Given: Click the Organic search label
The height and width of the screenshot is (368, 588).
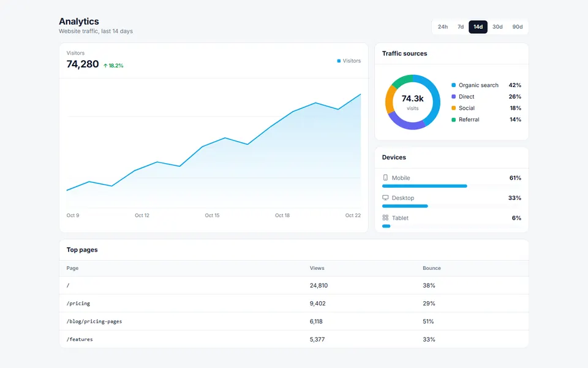Looking at the screenshot, I should pyautogui.click(x=478, y=85).
